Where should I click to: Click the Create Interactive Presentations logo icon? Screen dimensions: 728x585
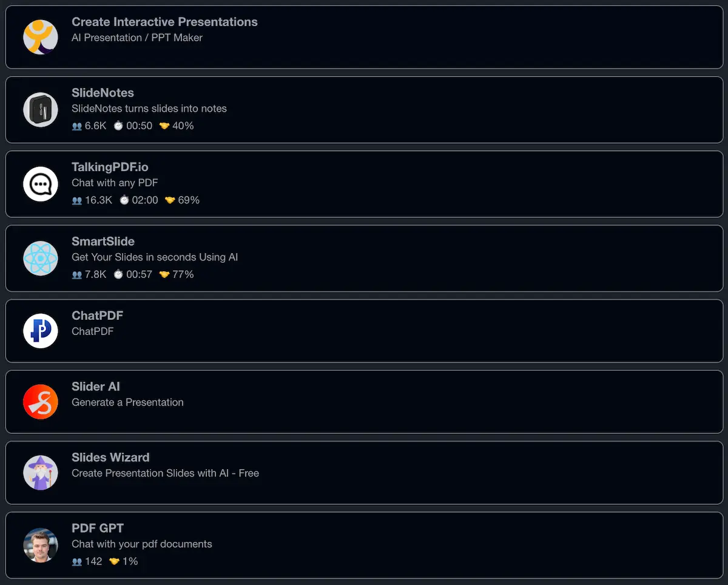click(41, 37)
